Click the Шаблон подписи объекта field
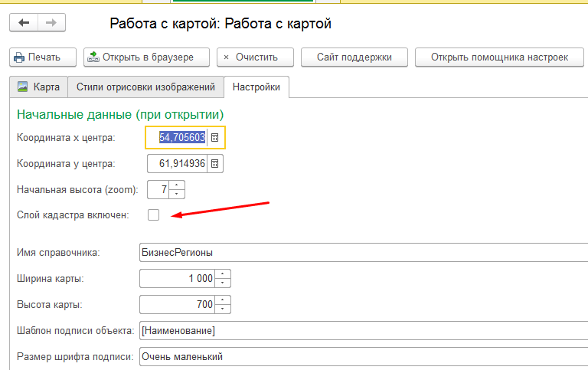 tap(360, 330)
